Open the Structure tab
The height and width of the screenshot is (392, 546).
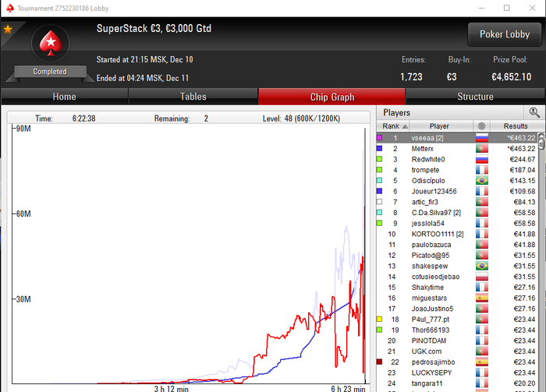pos(475,97)
